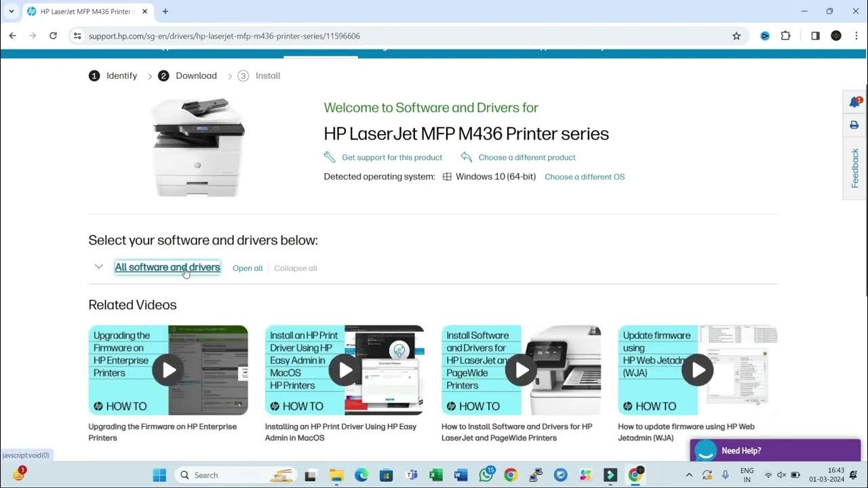
Task: Click the All software and drivers link
Action: click(167, 267)
